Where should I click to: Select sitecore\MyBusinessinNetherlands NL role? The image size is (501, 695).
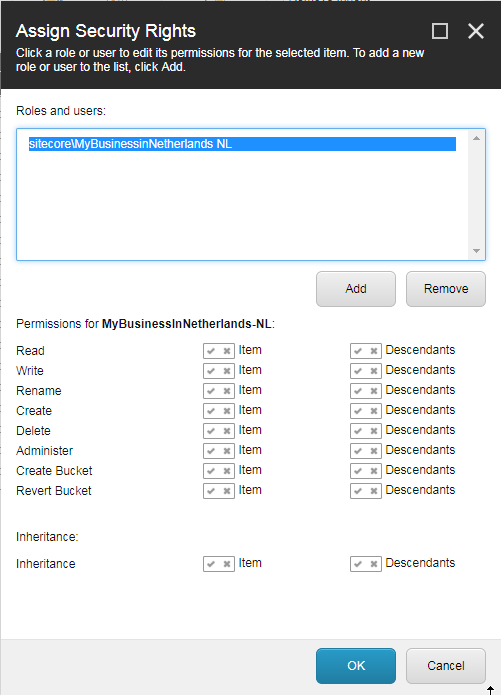tap(242, 144)
